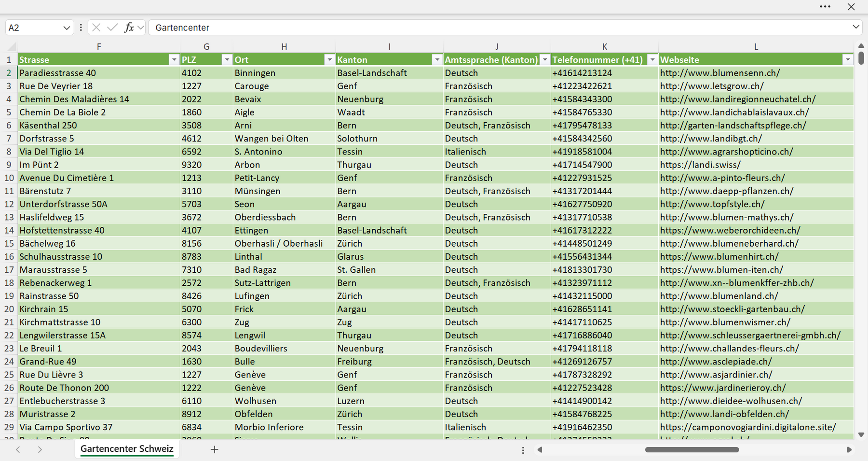This screenshot has height=461, width=868.
Task: Select cell Italienisch in row 8
Action: pyautogui.click(x=497, y=152)
